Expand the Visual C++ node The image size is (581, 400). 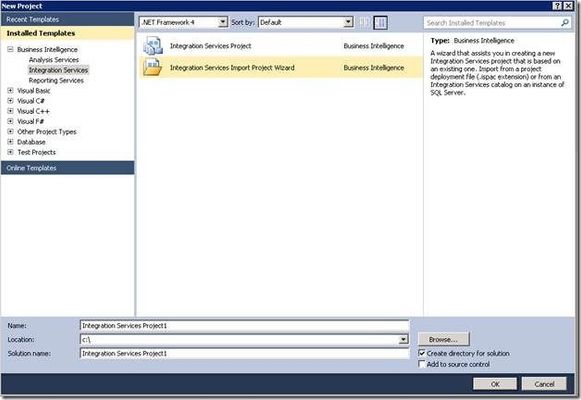pos(10,111)
